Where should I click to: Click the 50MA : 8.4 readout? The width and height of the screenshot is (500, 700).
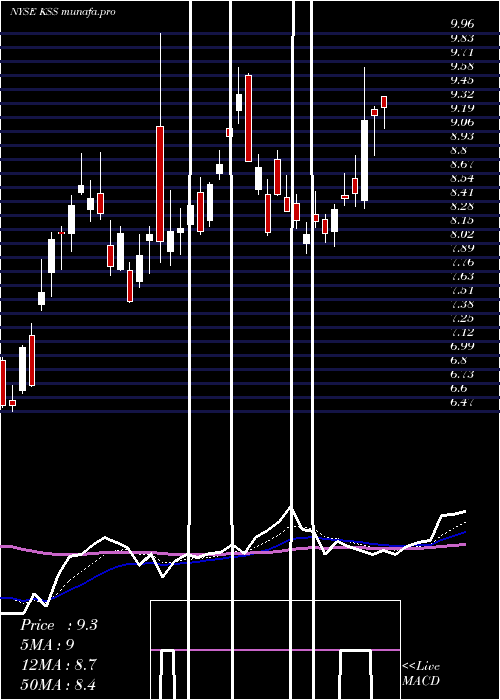[58, 684]
